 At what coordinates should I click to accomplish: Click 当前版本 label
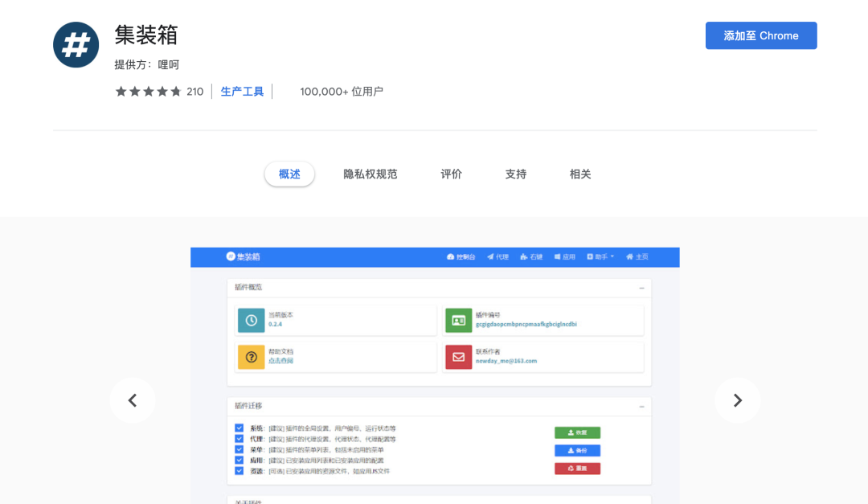(280, 315)
